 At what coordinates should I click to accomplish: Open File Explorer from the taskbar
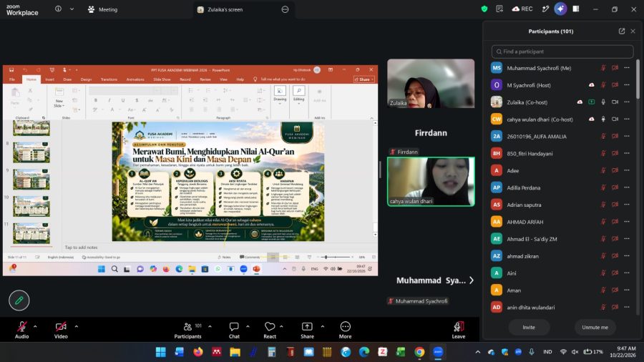[235, 352]
